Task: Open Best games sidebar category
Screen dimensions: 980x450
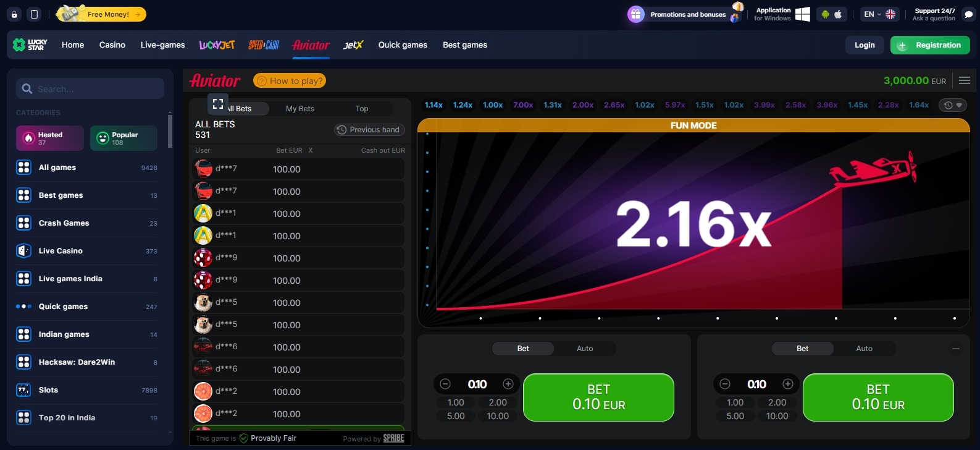Action: coord(86,195)
